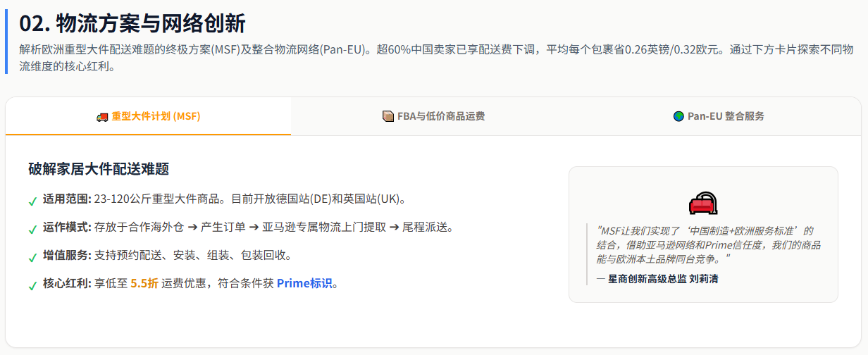This screenshot has height=355, width=868.
Task: Click the blue Prime标识 link text
Action: (304, 284)
